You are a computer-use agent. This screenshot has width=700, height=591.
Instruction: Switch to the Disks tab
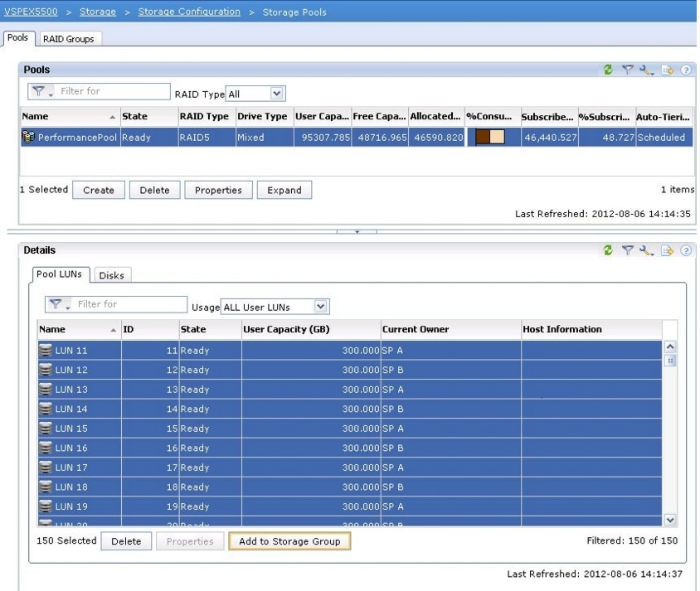click(x=111, y=276)
